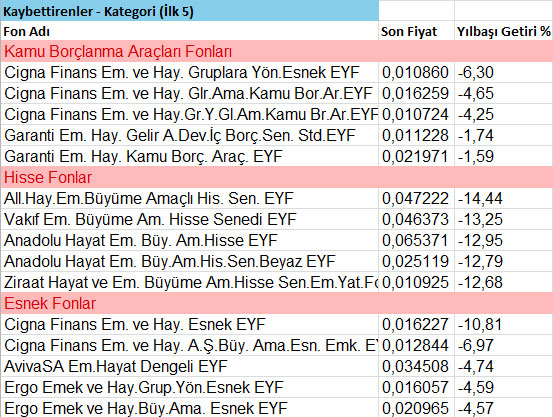Select the 'Kamu Borçlanma Araçları Fonları' category row
Viewport: 553px width, 417px height.
click(277, 52)
